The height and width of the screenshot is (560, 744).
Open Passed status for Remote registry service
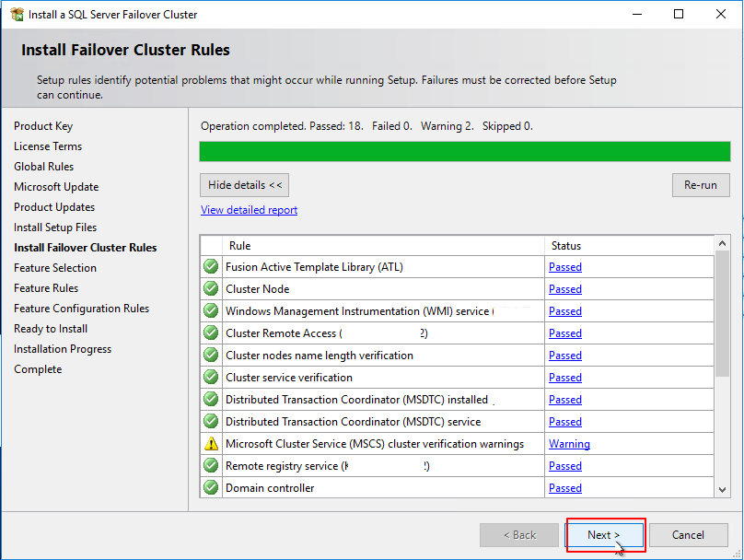click(x=565, y=466)
